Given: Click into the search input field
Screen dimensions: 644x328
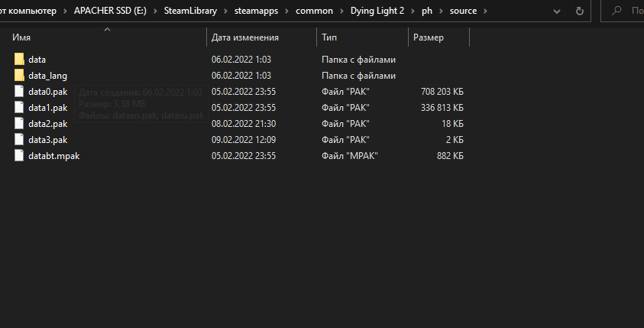Looking at the screenshot, I should click(x=636, y=12).
